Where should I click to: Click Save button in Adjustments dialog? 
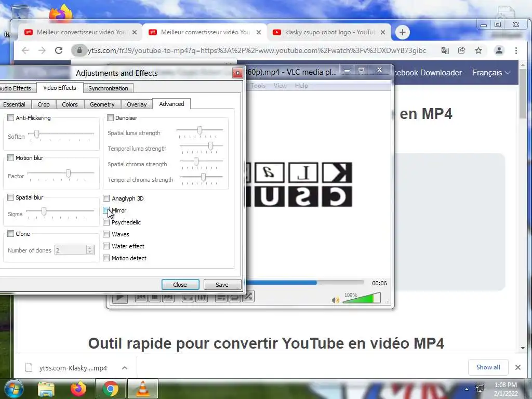(x=222, y=284)
